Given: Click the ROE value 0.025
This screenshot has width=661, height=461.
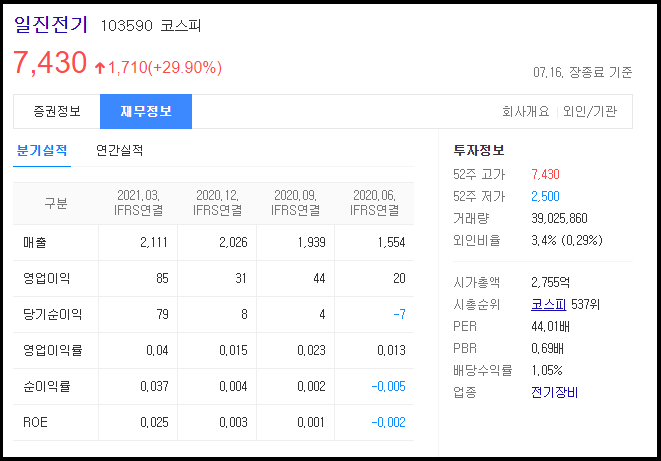Looking at the screenshot, I should [154, 422].
